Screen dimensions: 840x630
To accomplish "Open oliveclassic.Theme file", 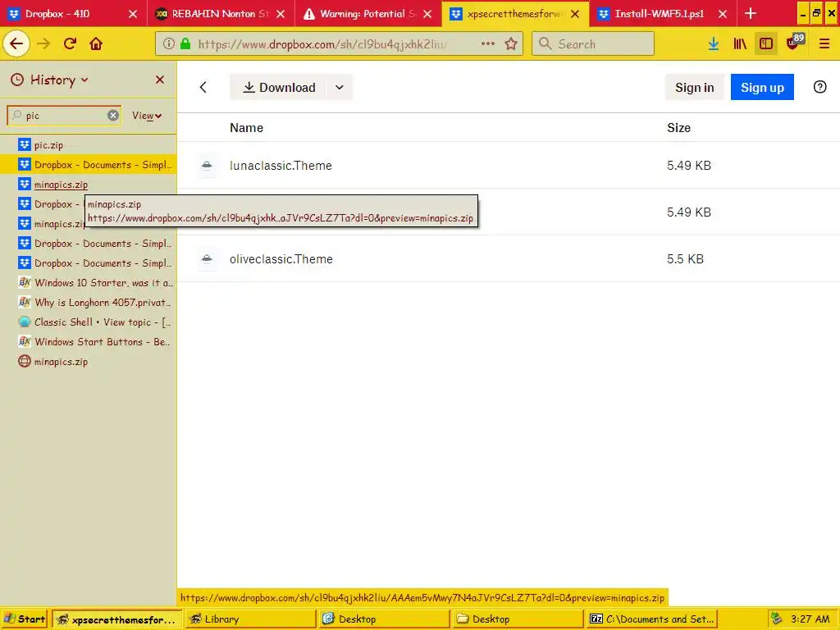I will pyautogui.click(x=281, y=259).
